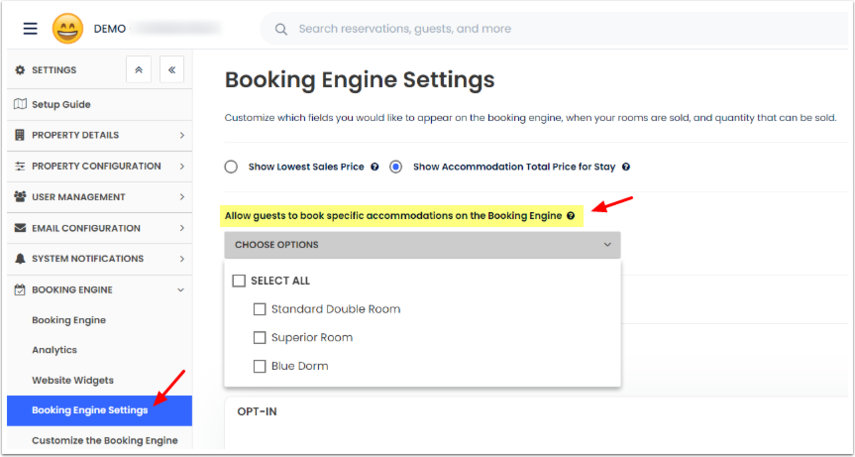The image size is (855, 457).
Task: Expand the USER MANAGEMENT section
Action: 98,197
